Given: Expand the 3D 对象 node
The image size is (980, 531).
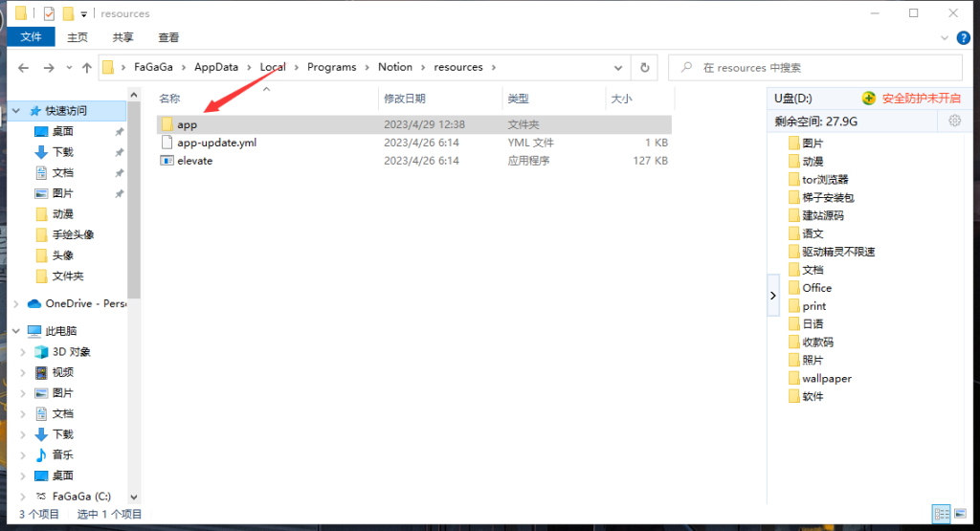Looking at the screenshot, I should (x=23, y=352).
